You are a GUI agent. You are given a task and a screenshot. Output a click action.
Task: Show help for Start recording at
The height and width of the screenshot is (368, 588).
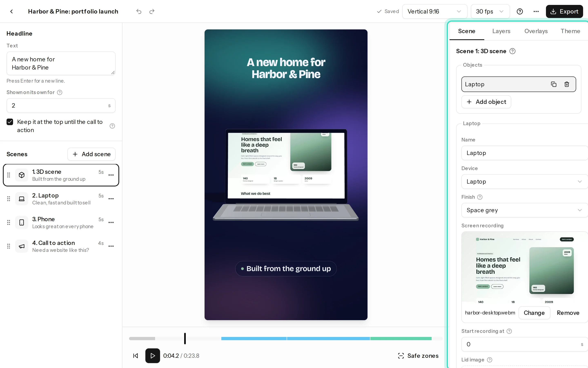pyautogui.click(x=509, y=331)
